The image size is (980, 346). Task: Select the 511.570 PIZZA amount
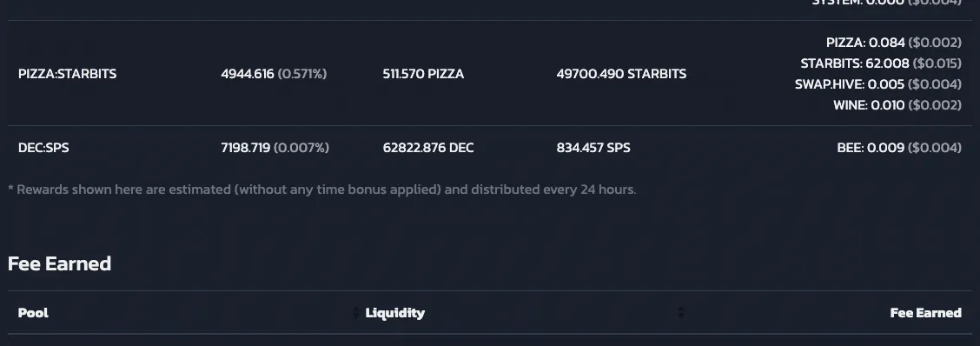click(423, 73)
